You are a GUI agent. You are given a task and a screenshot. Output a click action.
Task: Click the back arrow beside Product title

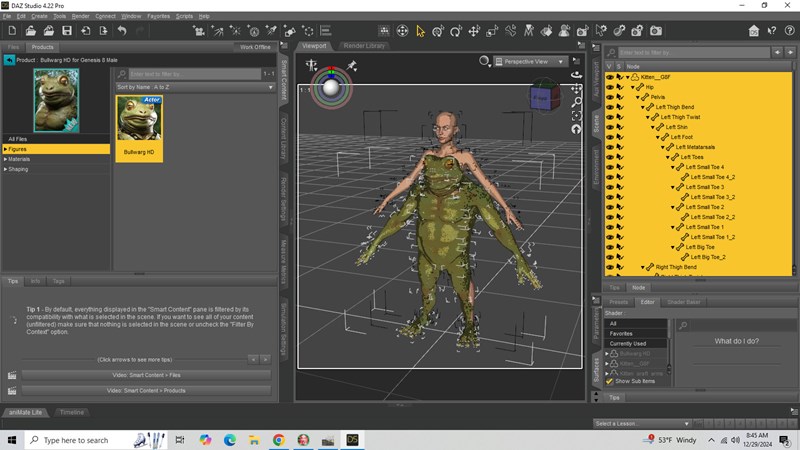click(x=9, y=60)
